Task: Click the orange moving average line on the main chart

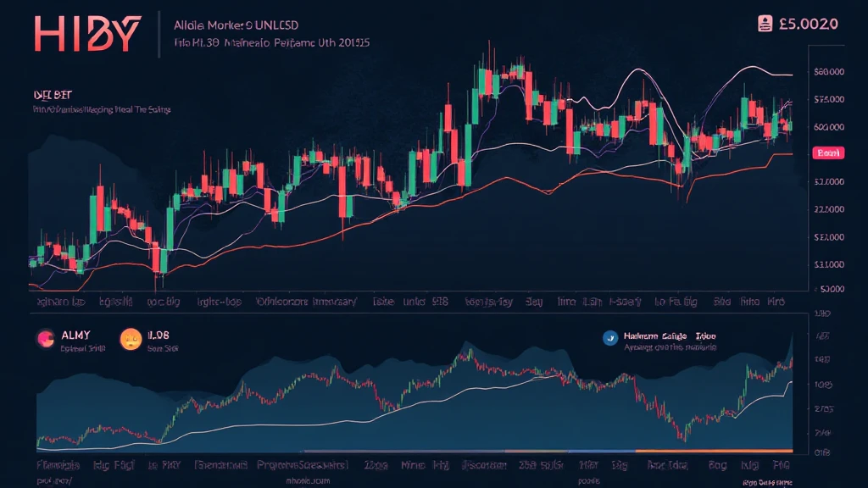Action: 509,180
